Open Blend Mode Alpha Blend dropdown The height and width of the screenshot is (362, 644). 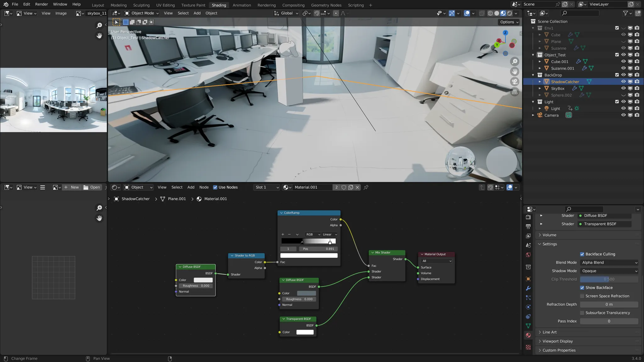click(609, 263)
